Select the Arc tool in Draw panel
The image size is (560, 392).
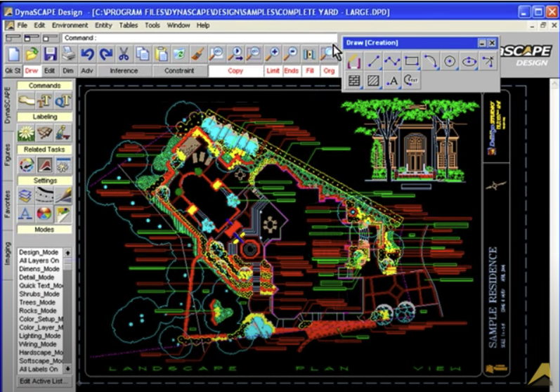431,61
